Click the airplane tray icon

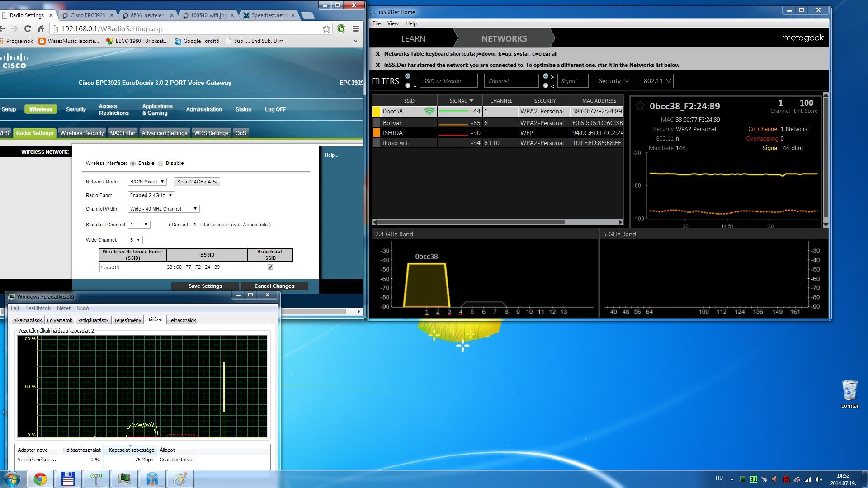click(x=764, y=479)
